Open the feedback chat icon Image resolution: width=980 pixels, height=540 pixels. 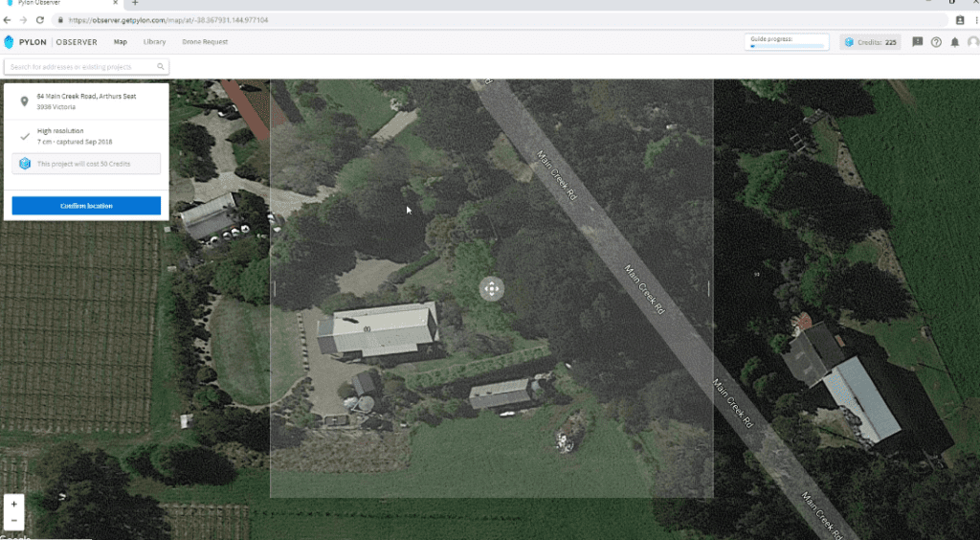pyautogui.click(x=918, y=42)
